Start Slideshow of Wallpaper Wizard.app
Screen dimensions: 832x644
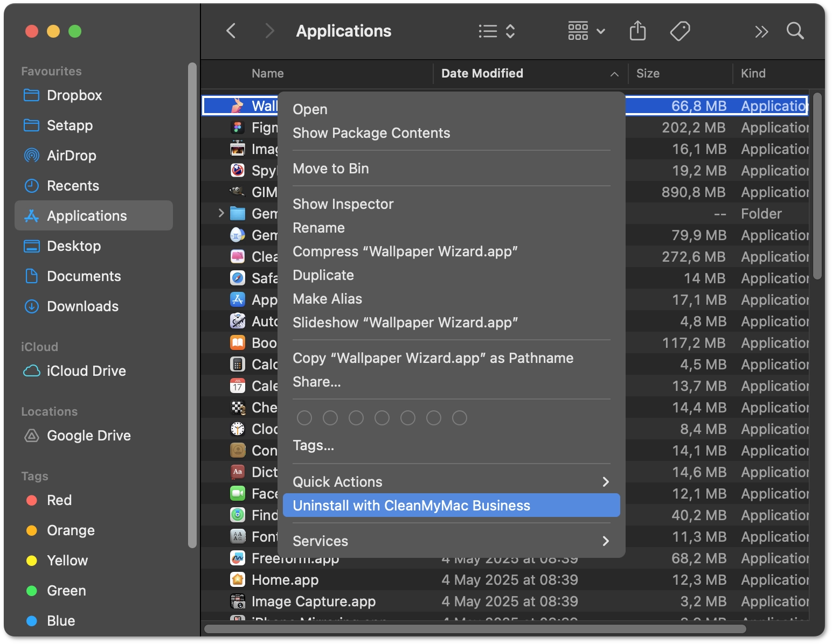[x=451, y=323]
